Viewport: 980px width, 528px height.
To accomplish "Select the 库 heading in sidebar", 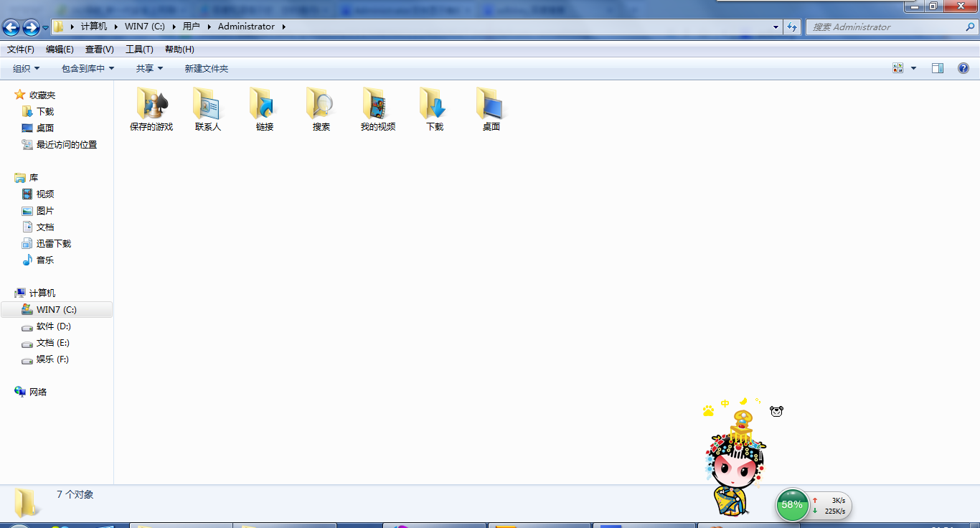I will (27, 177).
